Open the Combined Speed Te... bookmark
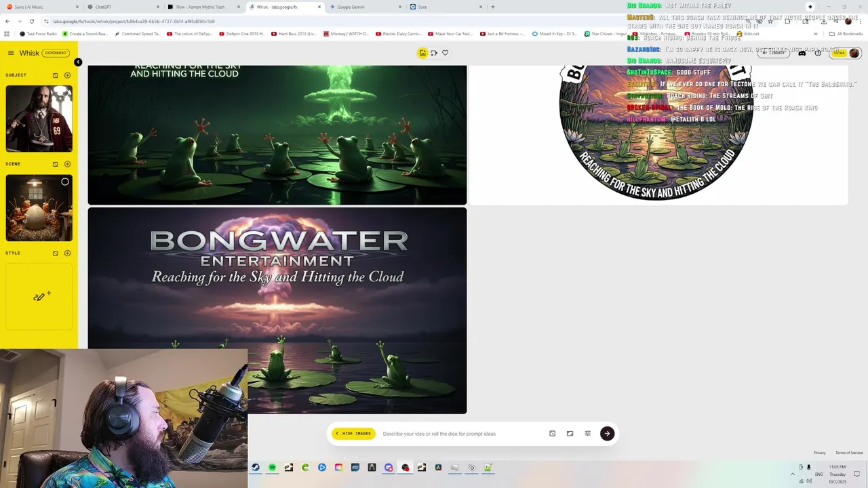 137,34
